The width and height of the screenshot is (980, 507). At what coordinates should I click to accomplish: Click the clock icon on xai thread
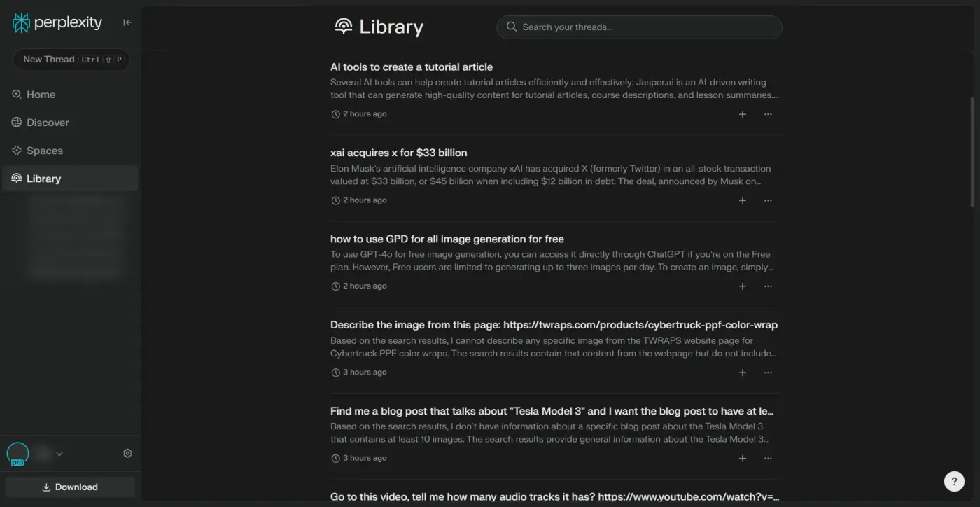(x=335, y=200)
